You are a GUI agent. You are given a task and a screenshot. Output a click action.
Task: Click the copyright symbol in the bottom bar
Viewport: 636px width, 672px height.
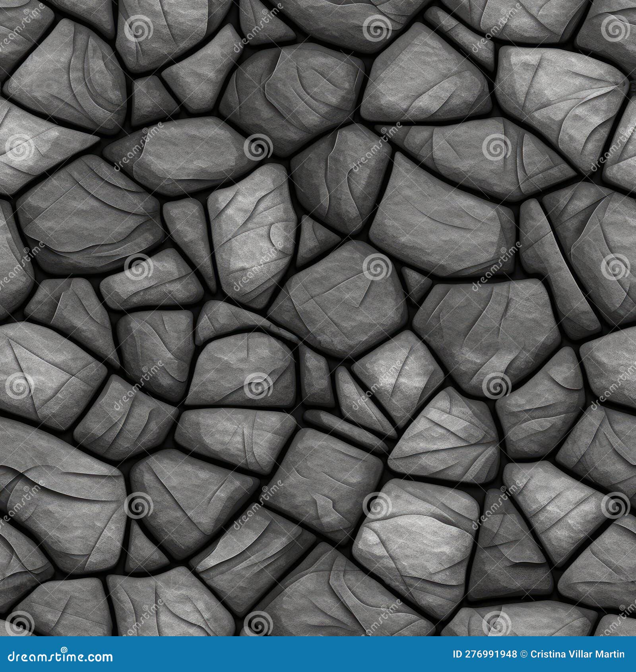coord(523,654)
